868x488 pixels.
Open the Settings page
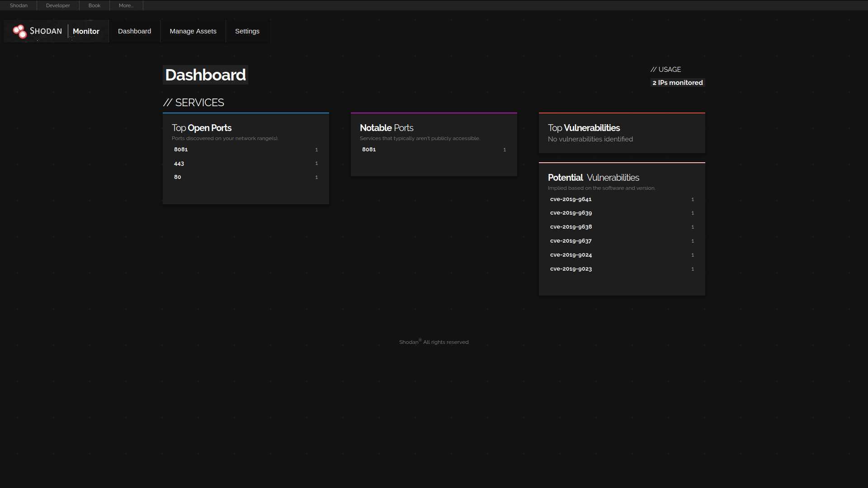247,31
